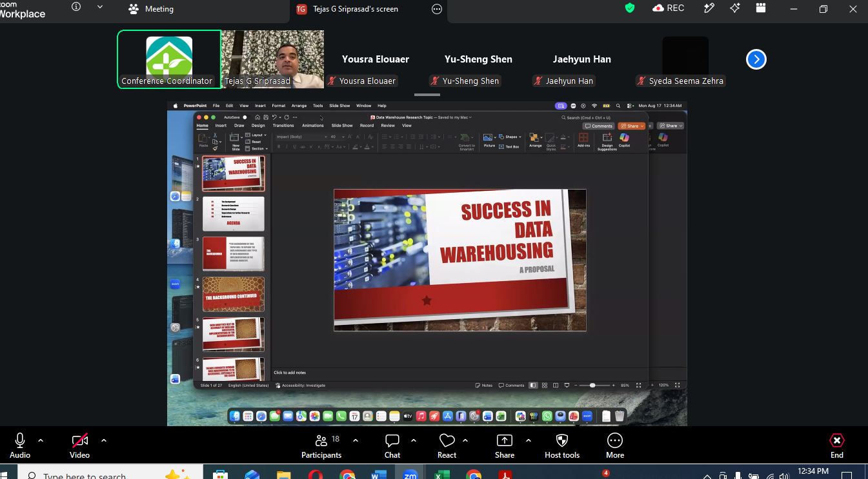Open the AI Companion sparkle icon

[735, 8]
